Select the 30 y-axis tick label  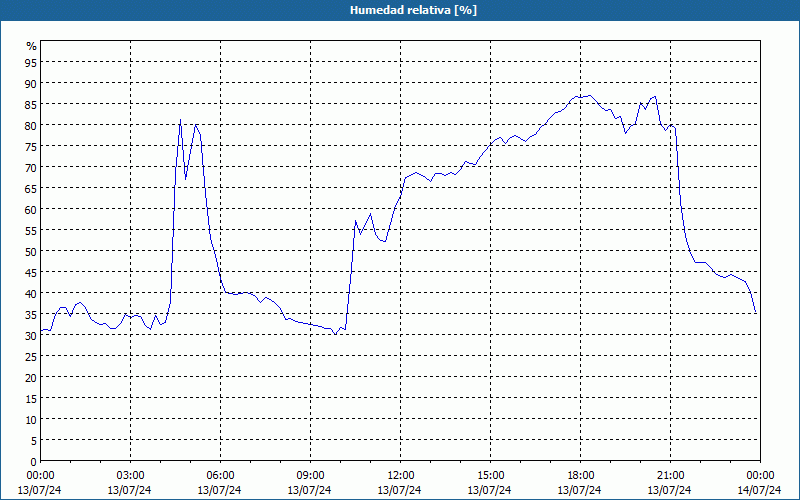click(31, 335)
